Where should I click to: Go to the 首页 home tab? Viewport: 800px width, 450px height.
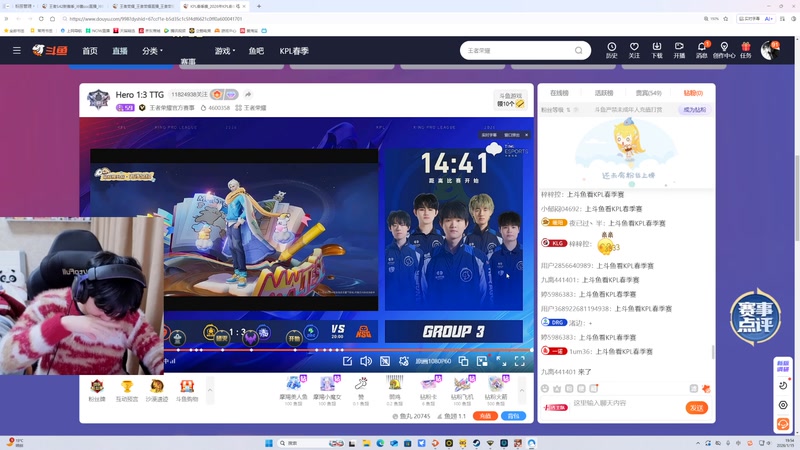click(x=90, y=51)
